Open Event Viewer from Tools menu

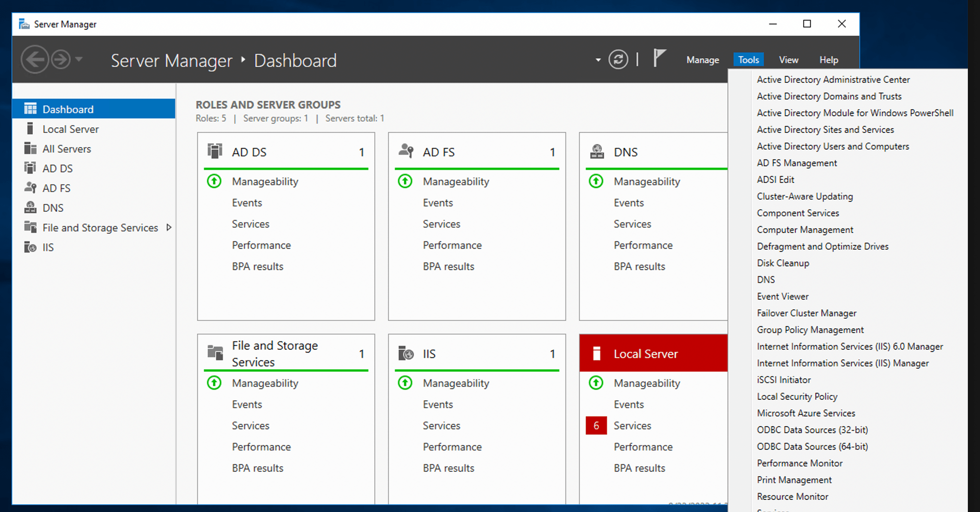(783, 296)
